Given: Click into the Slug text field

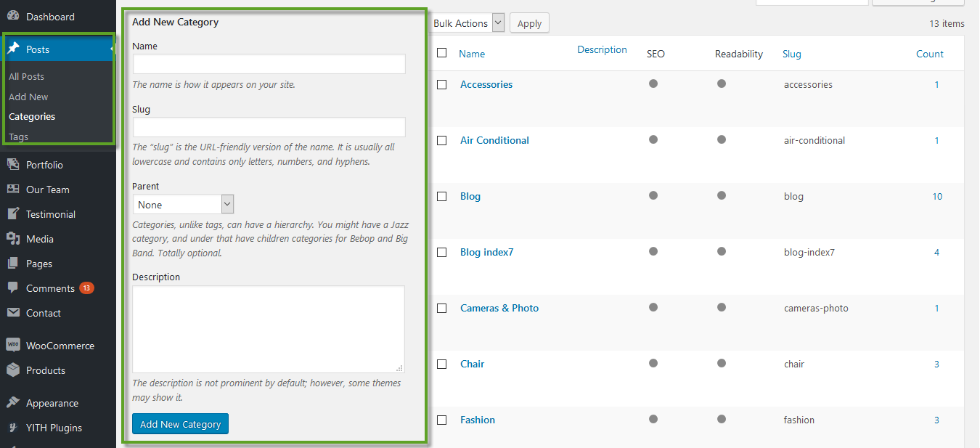Looking at the screenshot, I should click(269, 127).
